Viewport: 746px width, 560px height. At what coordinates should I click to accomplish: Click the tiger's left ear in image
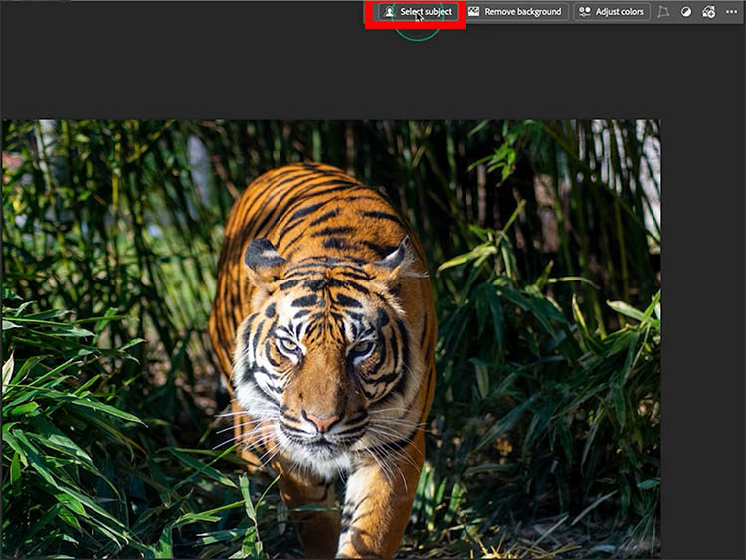(263, 258)
